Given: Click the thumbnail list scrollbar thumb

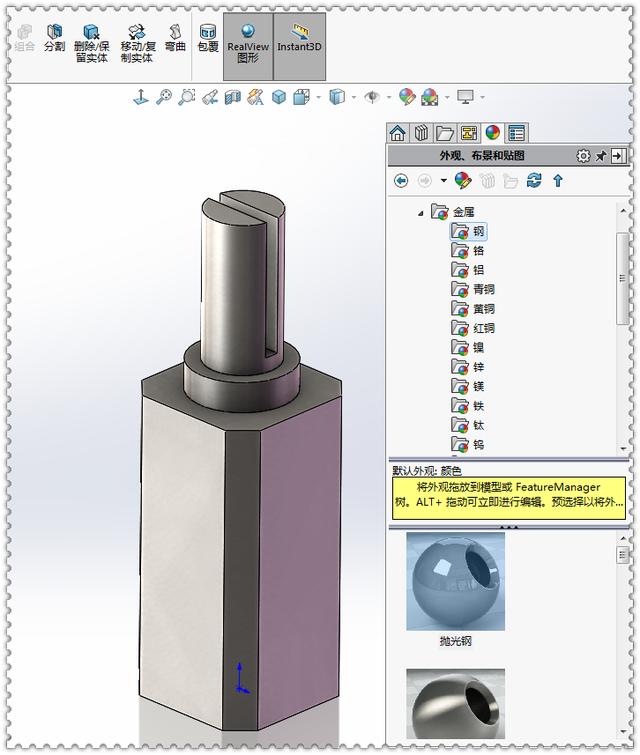Looking at the screenshot, I should point(623,555).
